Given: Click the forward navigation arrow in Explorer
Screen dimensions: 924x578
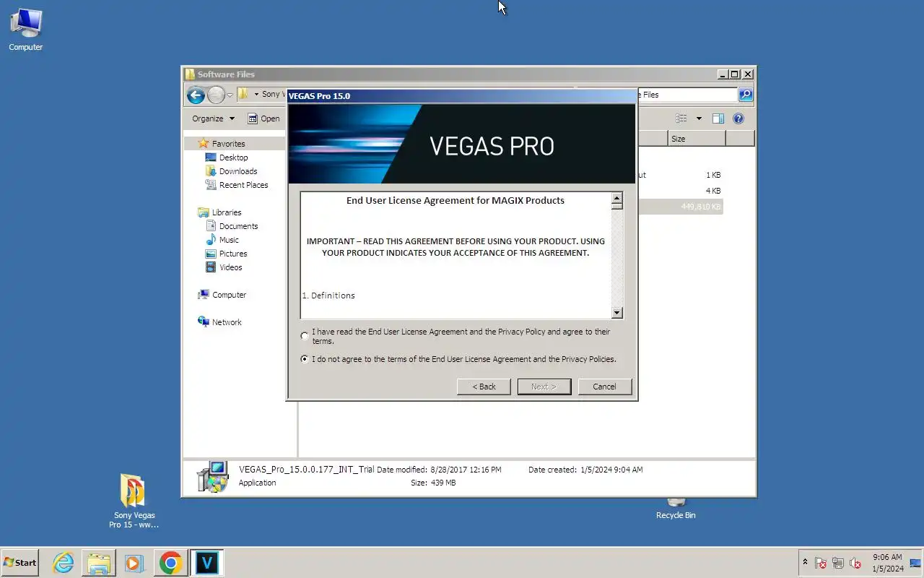Looking at the screenshot, I should coord(216,95).
